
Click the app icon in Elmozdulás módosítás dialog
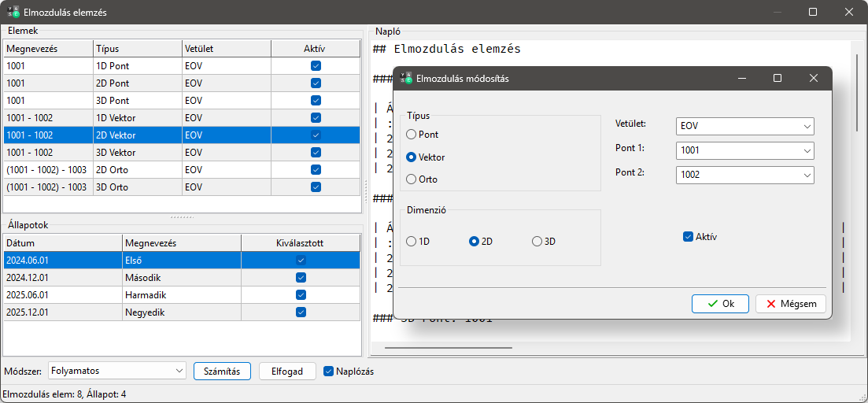[x=407, y=78]
